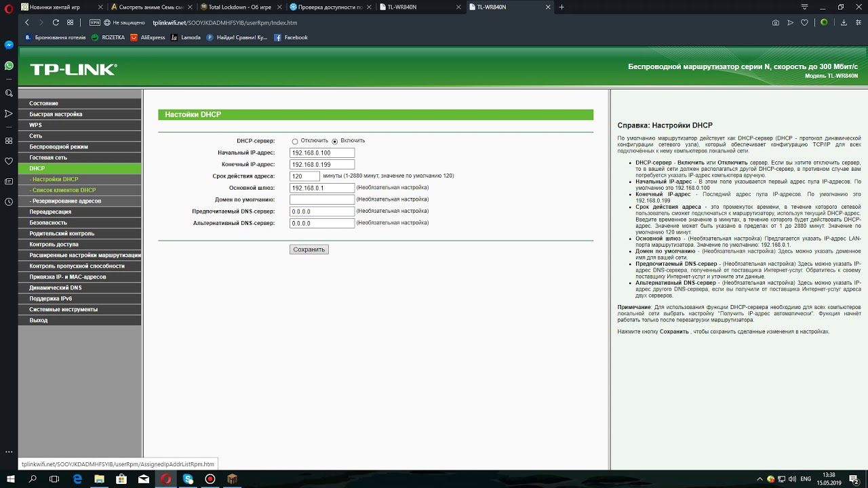This screenshot has height=488, width=868.
Task: Go back with the browser back arrow
Action: (x=27, y=22)
